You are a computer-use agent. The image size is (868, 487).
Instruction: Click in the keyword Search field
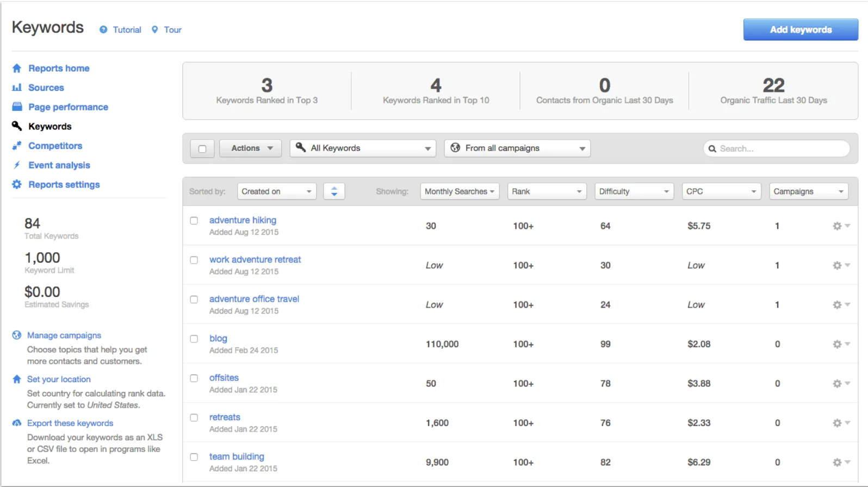777,148
